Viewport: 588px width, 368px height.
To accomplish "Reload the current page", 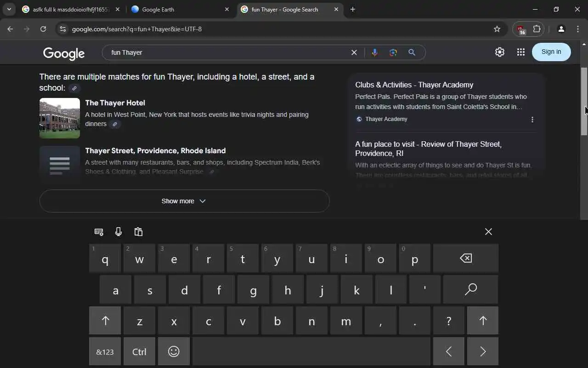I will click(43, 29).
